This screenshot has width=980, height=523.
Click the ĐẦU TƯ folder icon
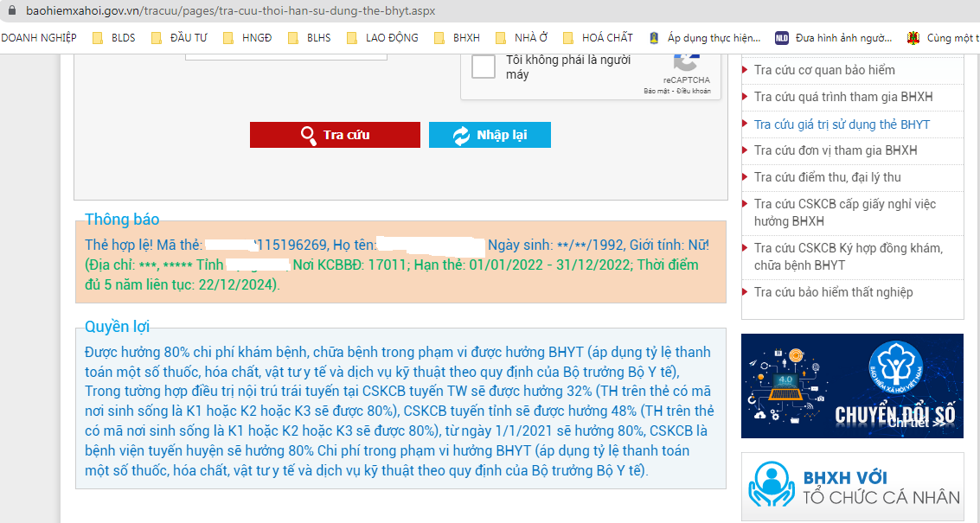pos(157,38)
